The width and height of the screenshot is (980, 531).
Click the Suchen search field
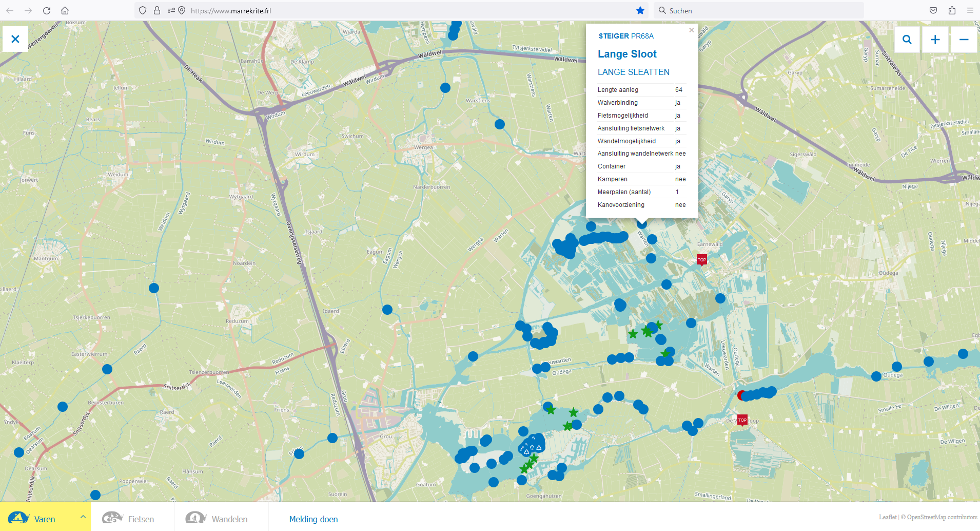(759, 10)
